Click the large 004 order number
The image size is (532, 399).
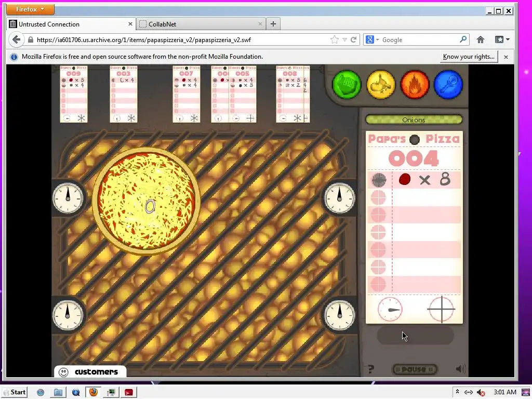click(414, 158)
